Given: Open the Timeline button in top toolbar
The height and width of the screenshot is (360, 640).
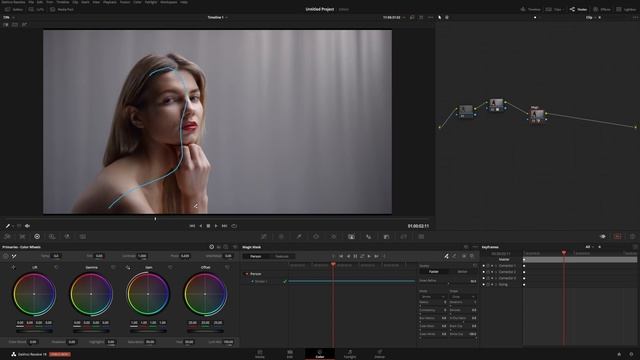Looking at the screenshot, I should tap(531, 9).
